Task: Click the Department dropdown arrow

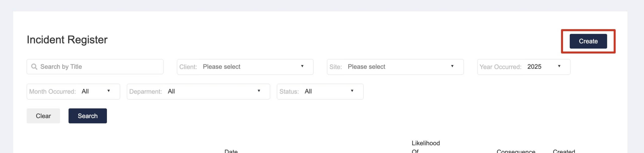Action: pos(259,91)
